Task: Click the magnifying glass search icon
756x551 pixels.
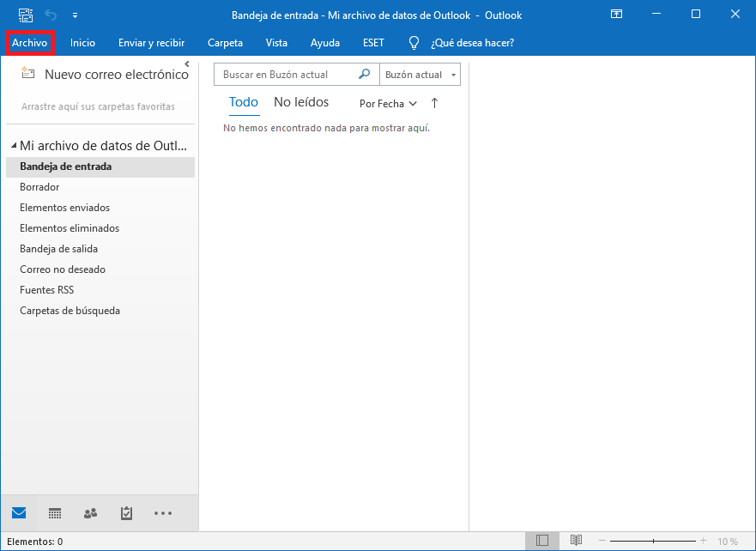Action: [x=365, y=74]
